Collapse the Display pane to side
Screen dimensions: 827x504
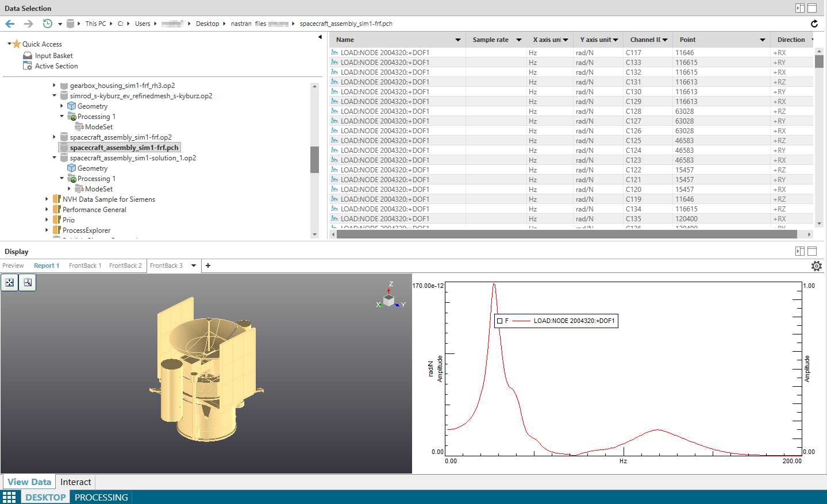(800, 251)
